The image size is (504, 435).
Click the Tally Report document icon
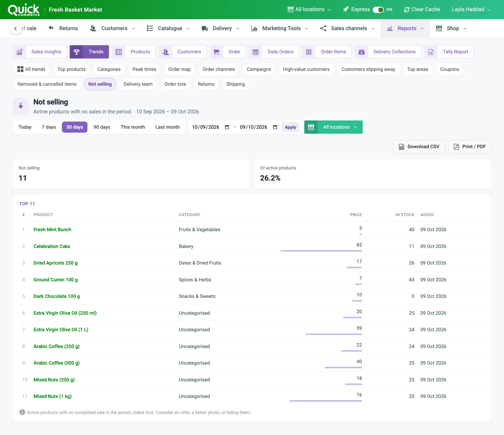click(x=431, y=52)
